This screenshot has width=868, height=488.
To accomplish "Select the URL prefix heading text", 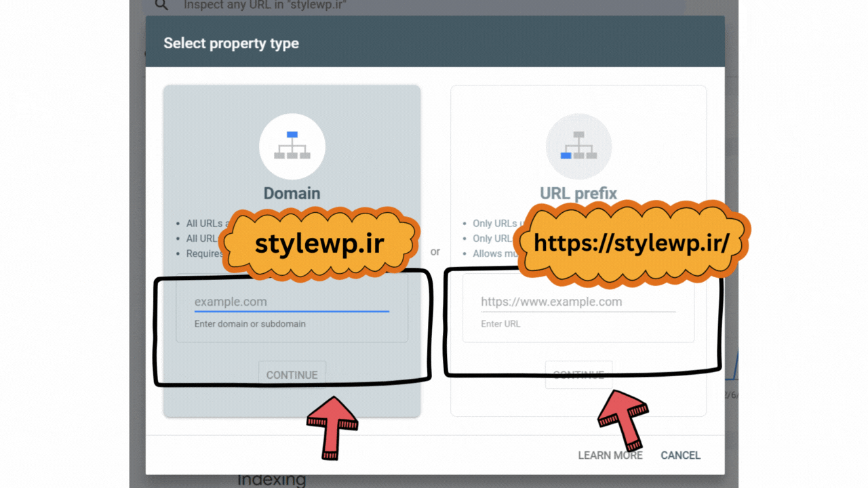I will (x=578, y=193).
